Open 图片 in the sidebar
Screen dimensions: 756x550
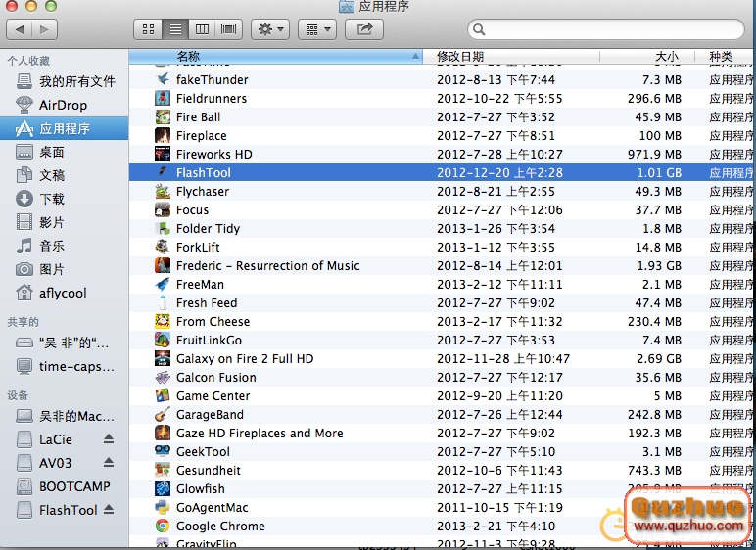pos(65,269)
